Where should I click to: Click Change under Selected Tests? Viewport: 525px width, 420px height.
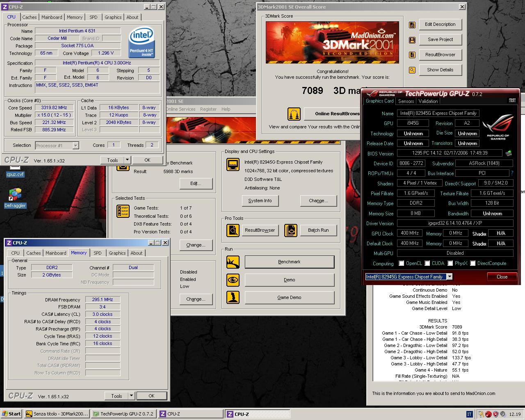pyautogui.click(x=196, y=245)
